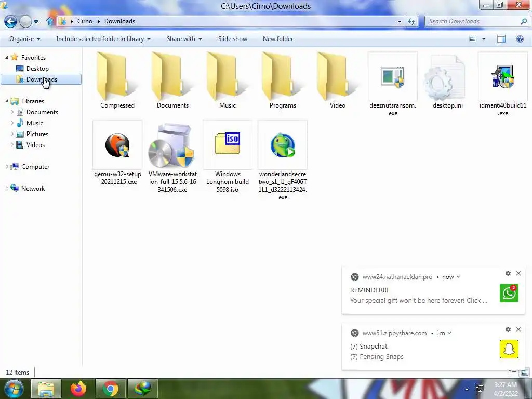The image size is (532, 399).
Task: Open view options dropdown arrow
Action: coord(484,39)
